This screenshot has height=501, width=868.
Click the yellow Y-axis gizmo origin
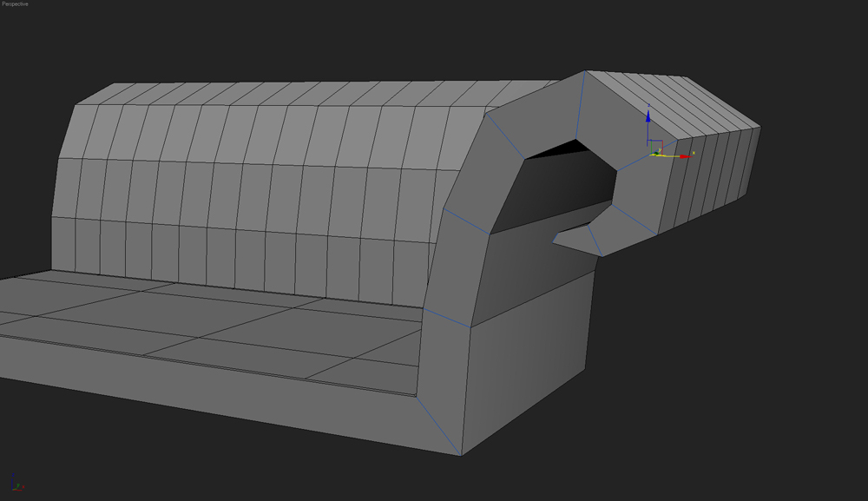tap(655, 155)
